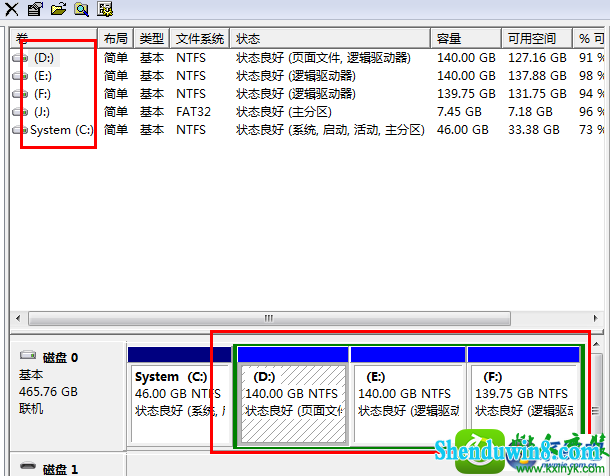The height and width of the screenshot is (476, 610).
Task: Click the (F:) volume label text
Action: 42,94
